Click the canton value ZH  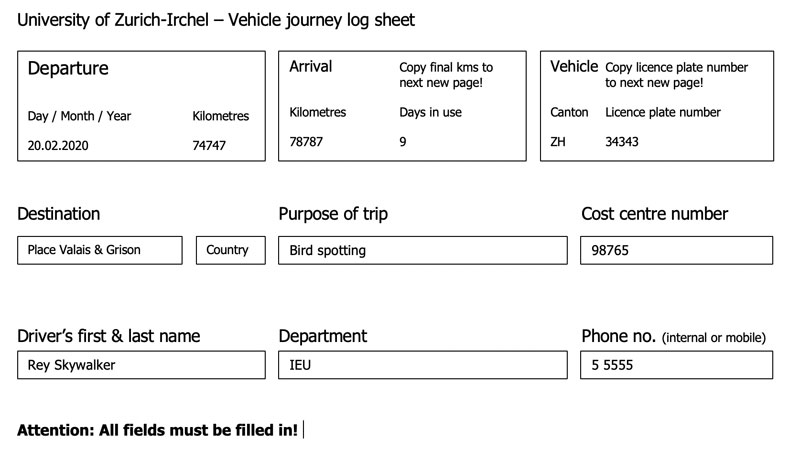(x=558, y=142)
